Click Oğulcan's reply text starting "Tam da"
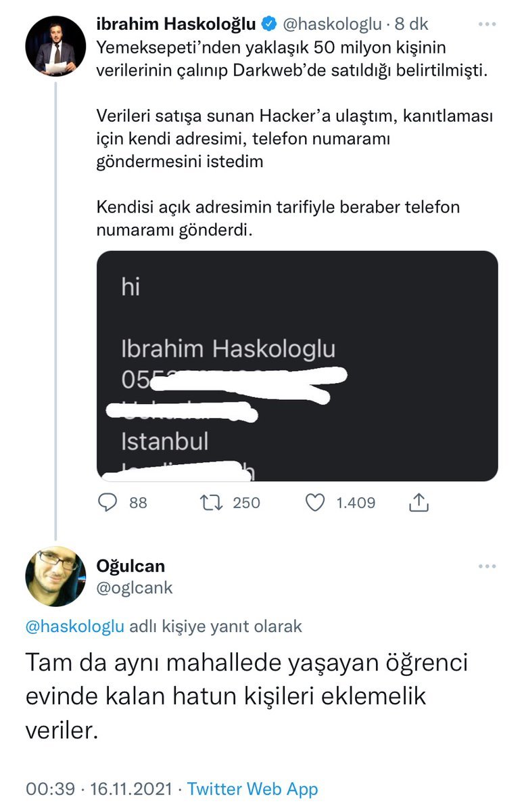This screenshot has height=812, width=524. pos(246,696)
